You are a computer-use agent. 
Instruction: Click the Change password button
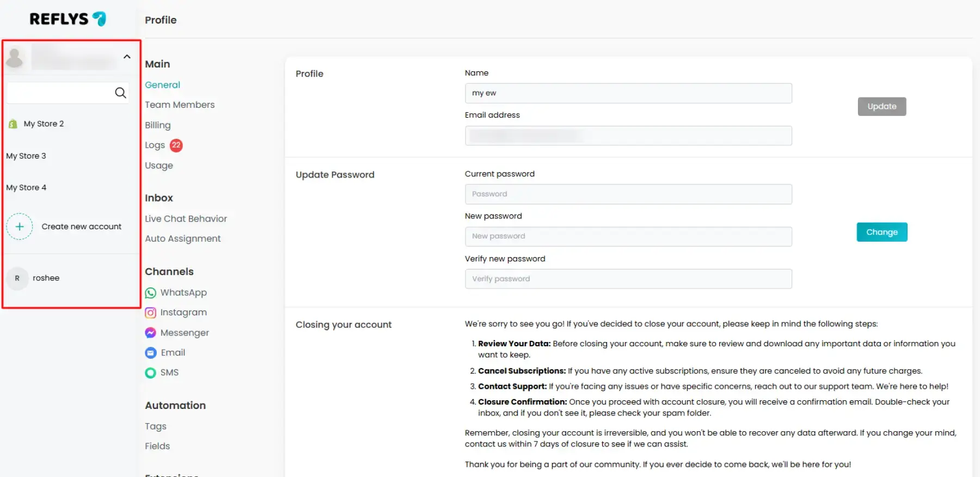pyautogui.click(x=881, y=232)
